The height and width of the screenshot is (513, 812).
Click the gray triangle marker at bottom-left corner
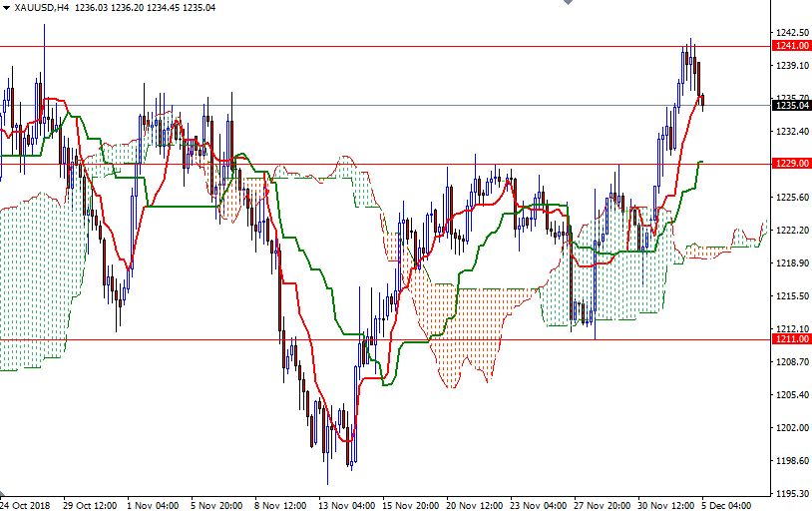click(3, 497)
